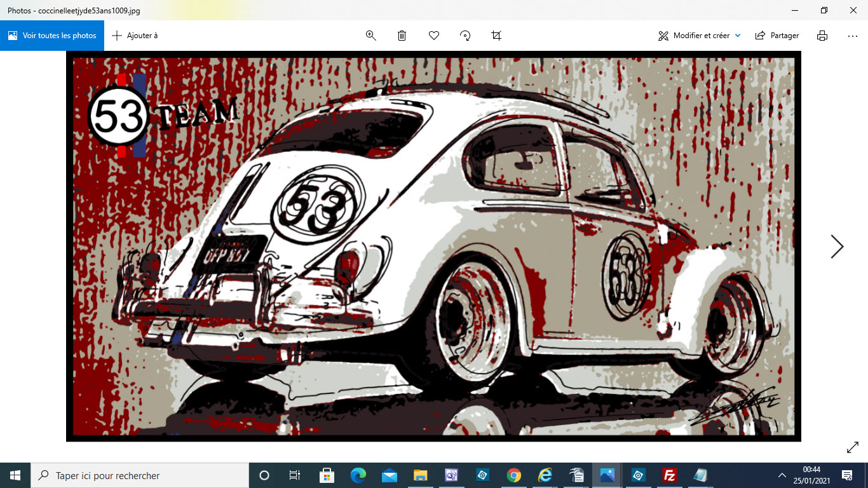The image size is (868, 488).
Task: Open the Modifier et créer dropdown
Action: coord(700,36)
